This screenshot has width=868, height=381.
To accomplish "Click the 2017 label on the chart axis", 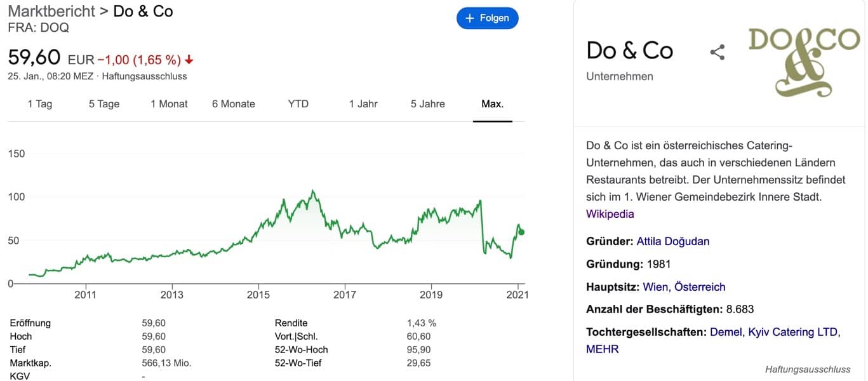I will (345, 295).
